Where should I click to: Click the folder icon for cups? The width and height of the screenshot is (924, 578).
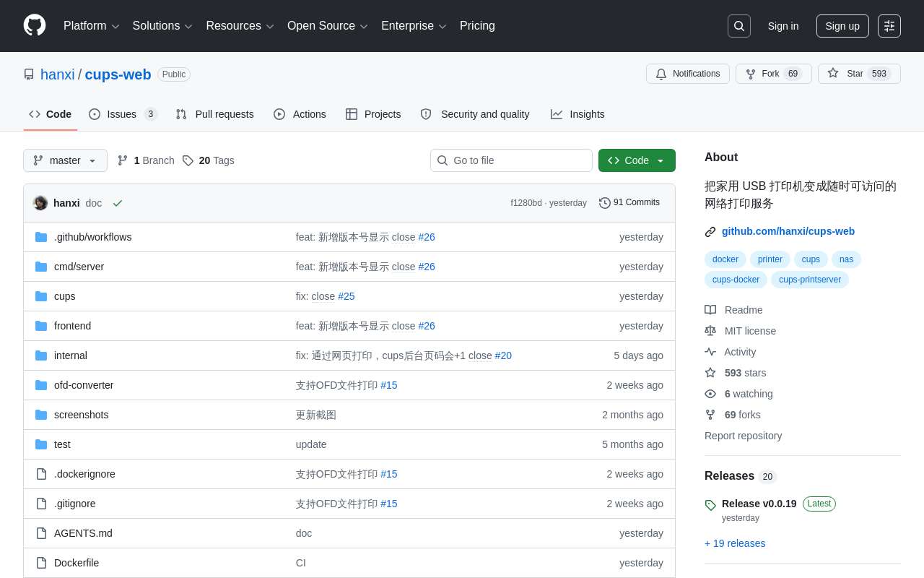tap(41, 296)
